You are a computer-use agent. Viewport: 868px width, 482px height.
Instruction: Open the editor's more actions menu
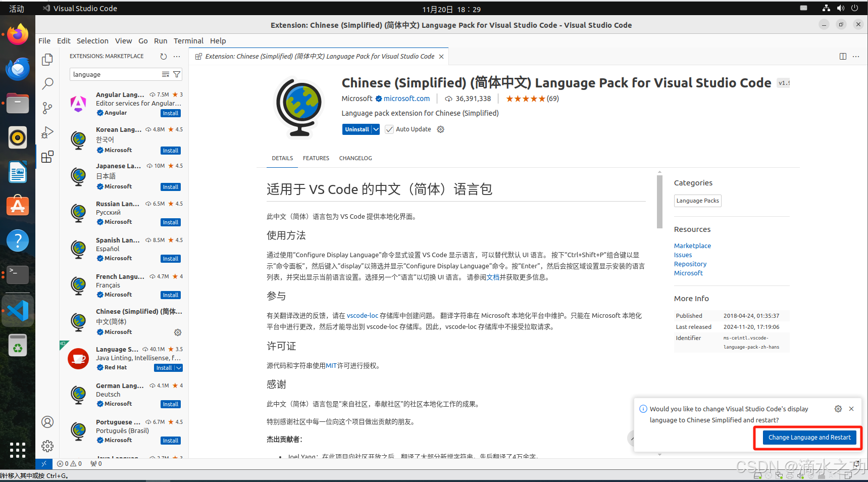856,57
